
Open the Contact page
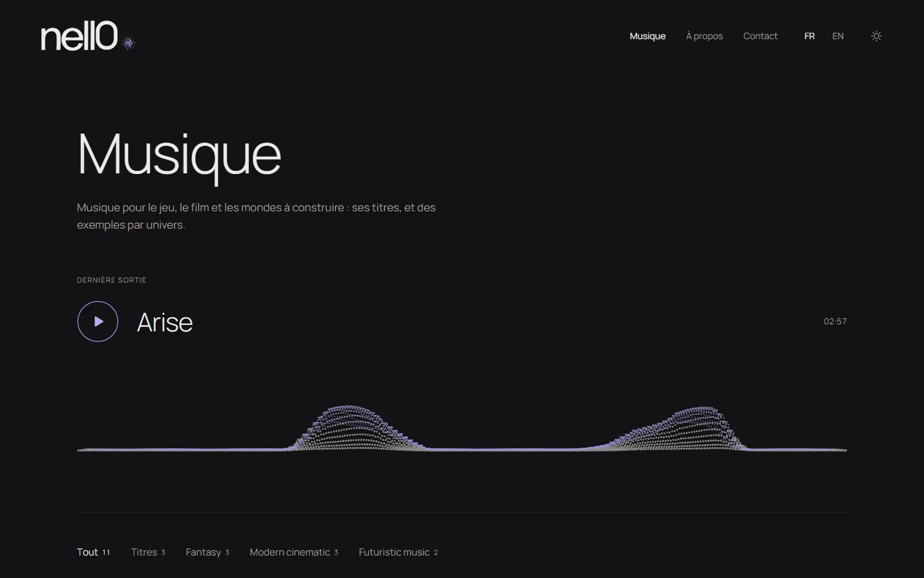(760, 36)
